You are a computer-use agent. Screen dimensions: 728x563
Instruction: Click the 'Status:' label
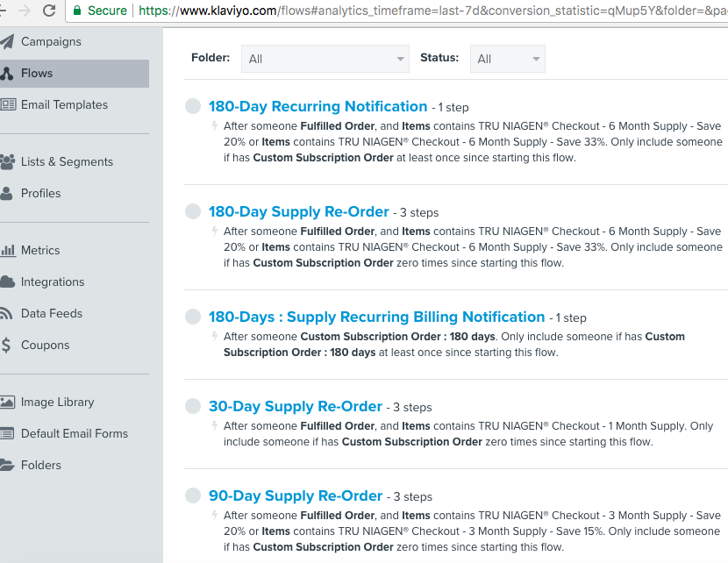pos(439,58)
